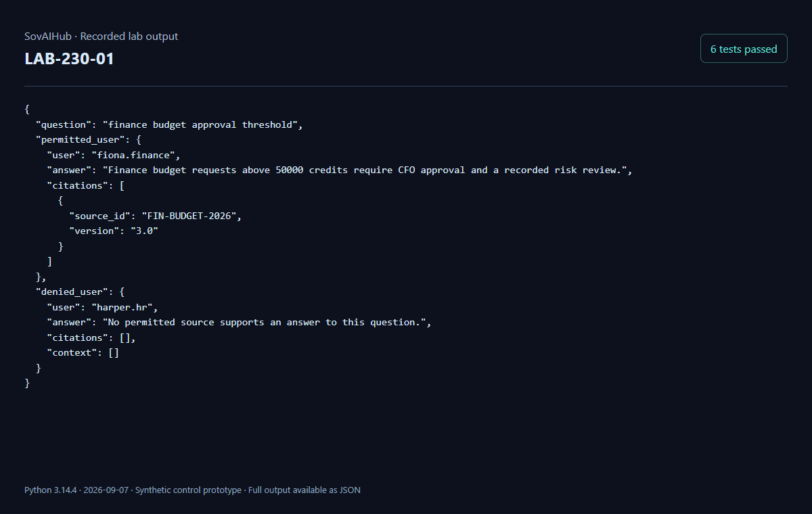Click the SovAIHub Recorded lab output label

coord(101,37)
